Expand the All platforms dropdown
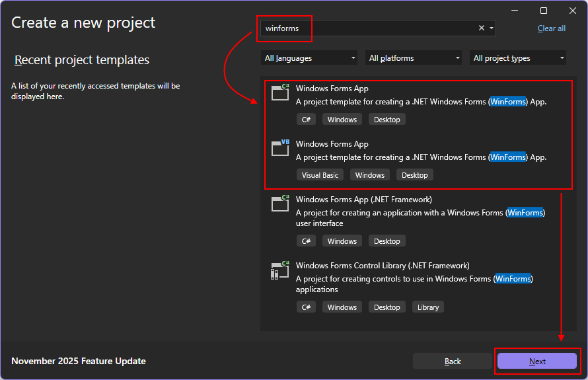 (414, 58)
